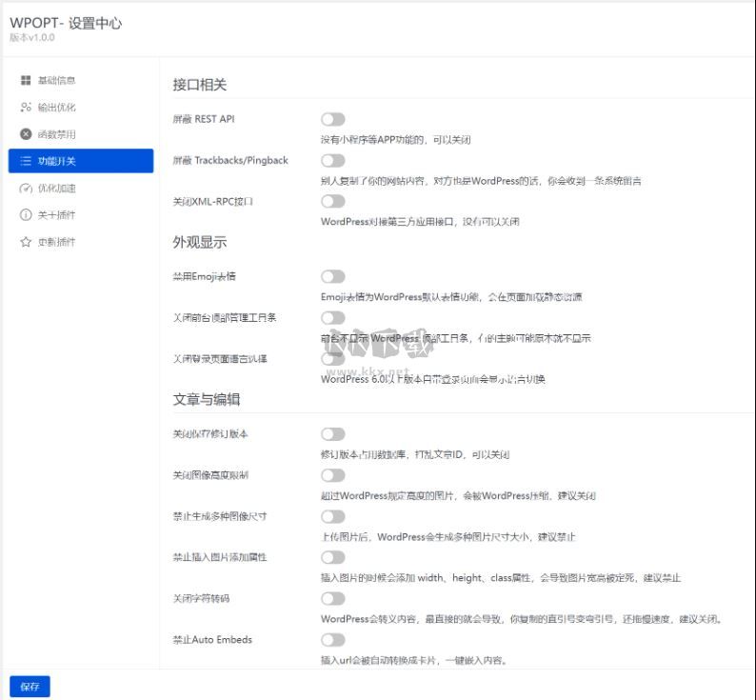This screenshot has height=700, width=756.
Task: Click the list icon for 功能开关
Action: [x=26, y=161]
